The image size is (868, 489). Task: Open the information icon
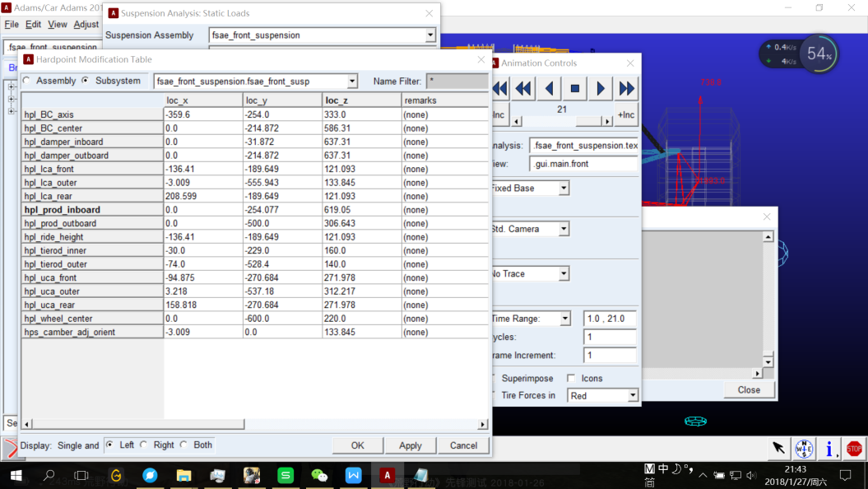pyautogui.click(x=829, y=448)
